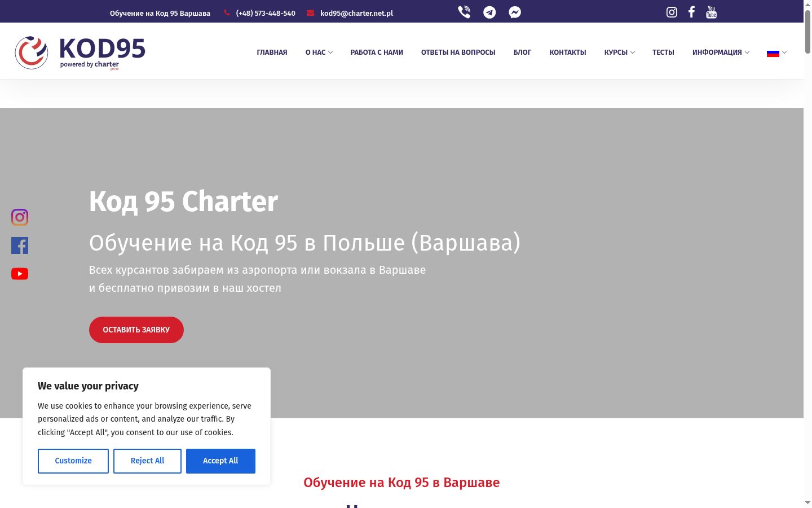812x508 pixels.
Task: Go to ГЛАВНАЯ page
Action: coord(272,52)
